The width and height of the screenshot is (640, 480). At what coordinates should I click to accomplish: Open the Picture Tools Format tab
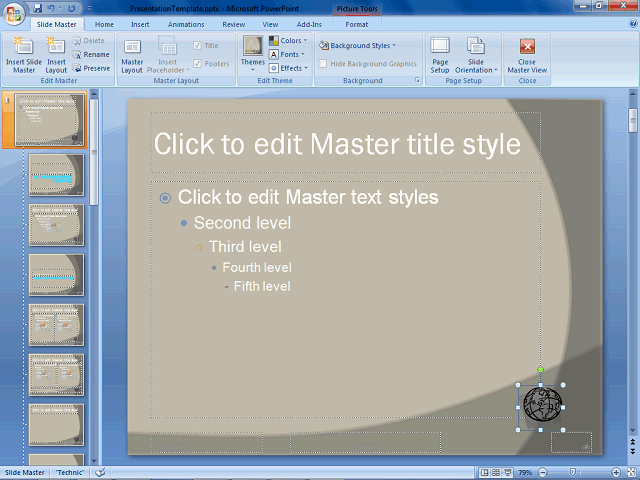pos(357,24)
